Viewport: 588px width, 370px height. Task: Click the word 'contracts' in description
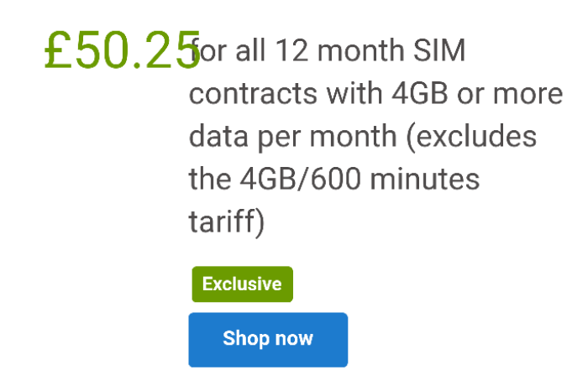coord(254,94)
